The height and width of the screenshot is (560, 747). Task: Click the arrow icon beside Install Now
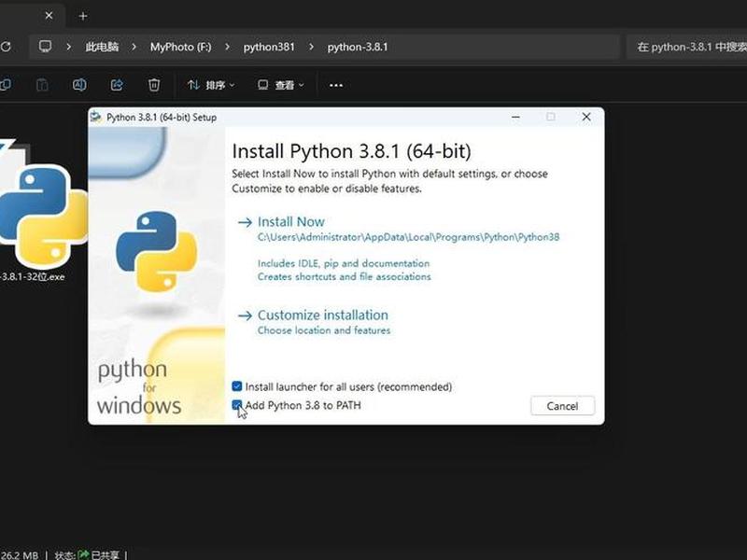click(x=245, y=222)
